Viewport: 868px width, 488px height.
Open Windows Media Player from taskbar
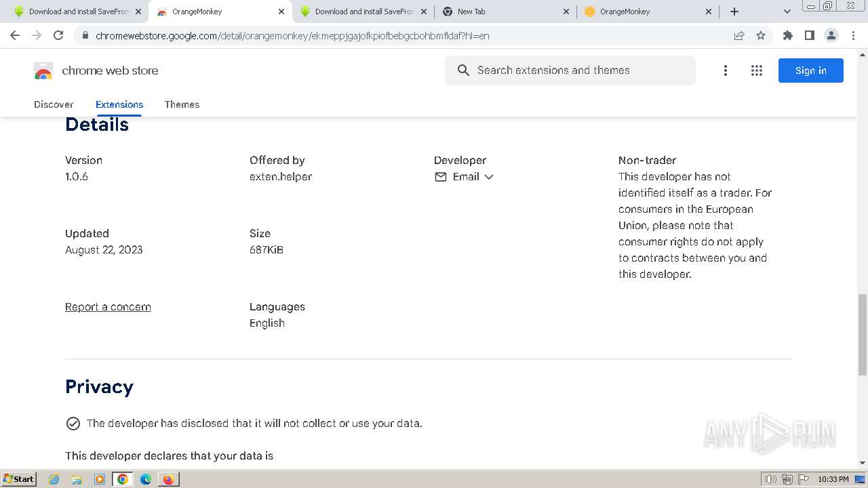click(100, 479)
